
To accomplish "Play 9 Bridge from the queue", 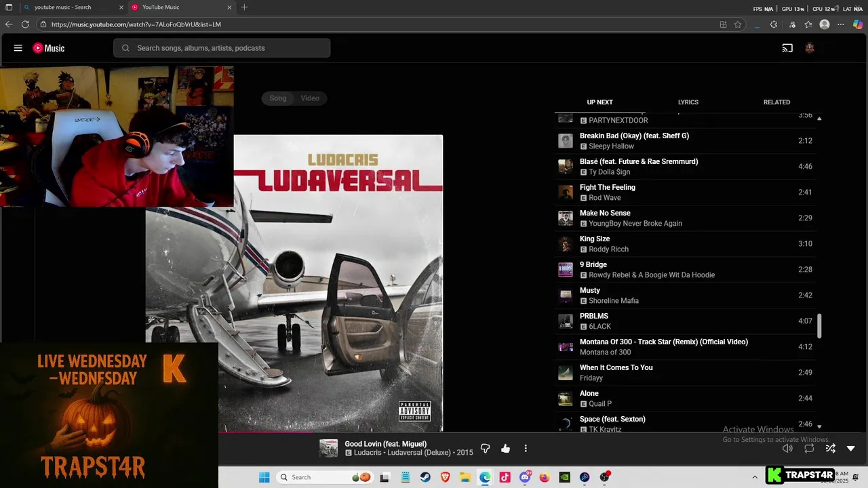I will point(685,270).
